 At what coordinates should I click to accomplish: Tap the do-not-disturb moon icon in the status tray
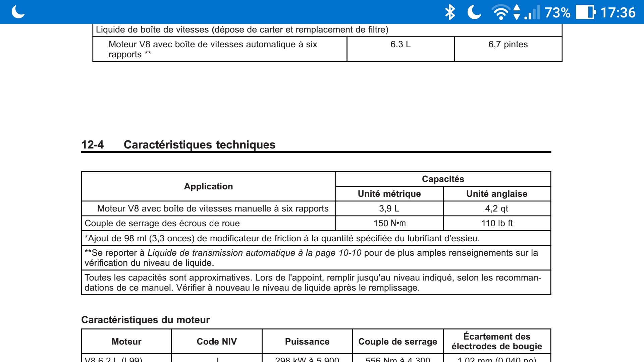pyautogui.click(x=474, y=12)
